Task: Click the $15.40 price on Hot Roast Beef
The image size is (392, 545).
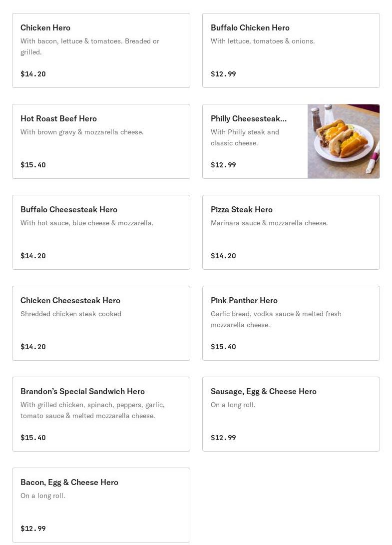Action: coord(33,165)
